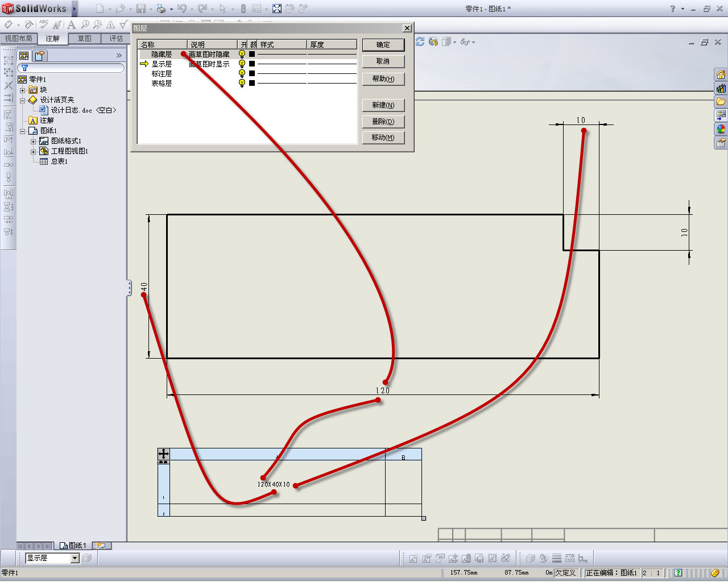Image resolution: width=728 pixels, height=582 pixels.
Task: Click the filter funnel icon in tree
Action: point(24,68)
